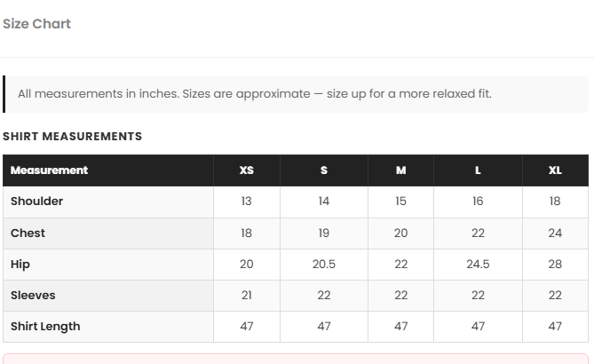Select the M size column header

(x=400, y=170)
